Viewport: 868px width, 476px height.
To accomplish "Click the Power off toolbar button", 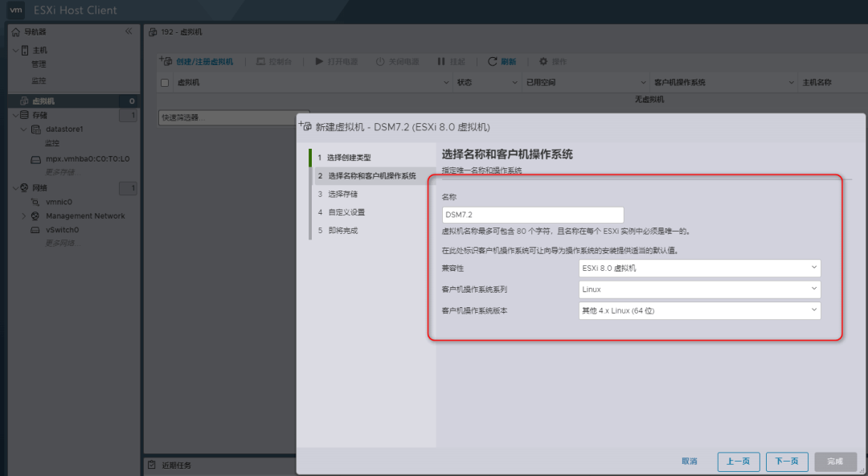I will (398, 61).
